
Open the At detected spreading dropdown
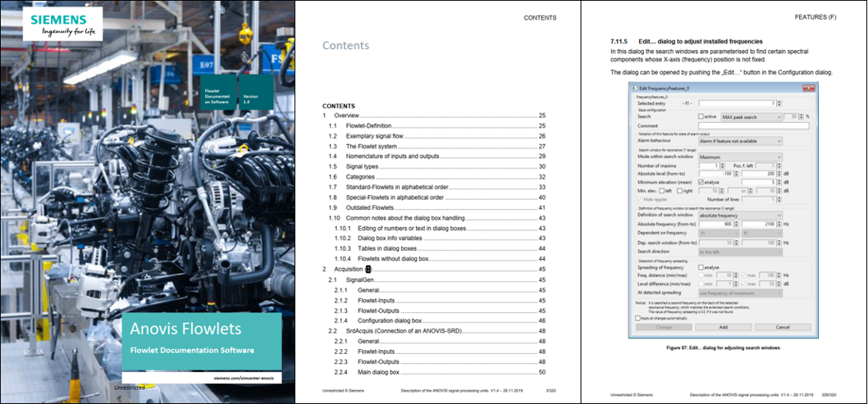coord(741,293)
